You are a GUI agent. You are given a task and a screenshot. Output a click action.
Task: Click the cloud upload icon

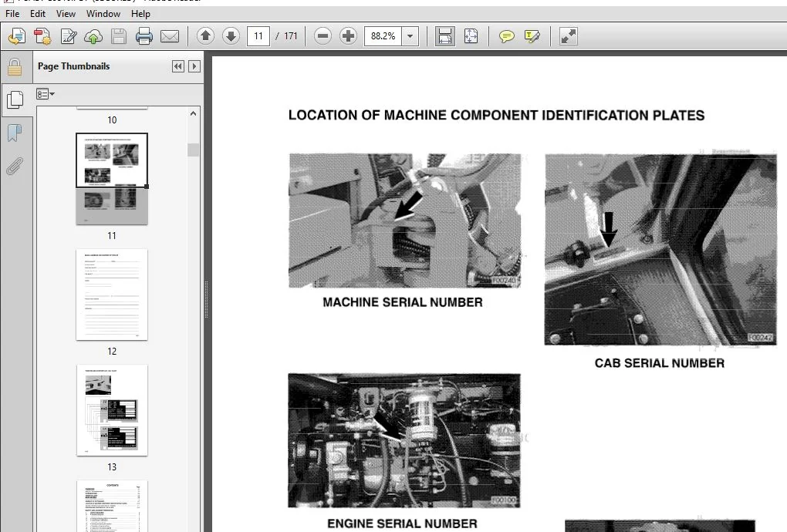93,36
